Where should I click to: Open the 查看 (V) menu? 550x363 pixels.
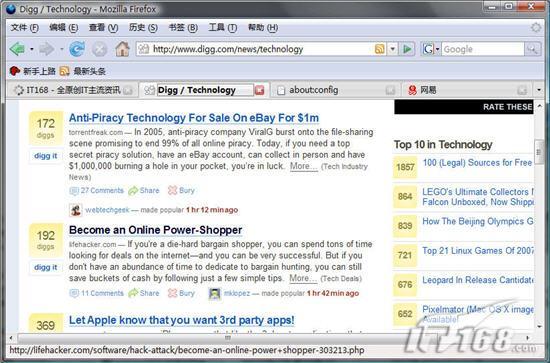[103, 27]
